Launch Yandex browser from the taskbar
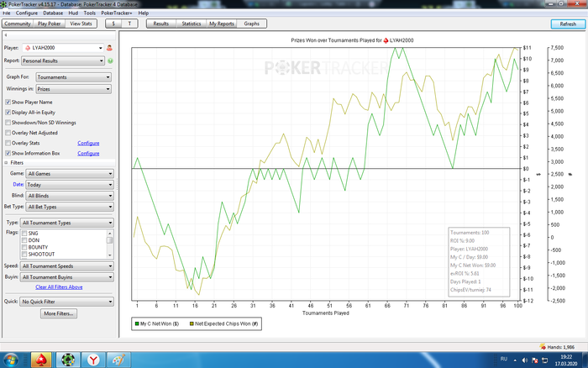This screenshot has height=368, width=588. 93,360
